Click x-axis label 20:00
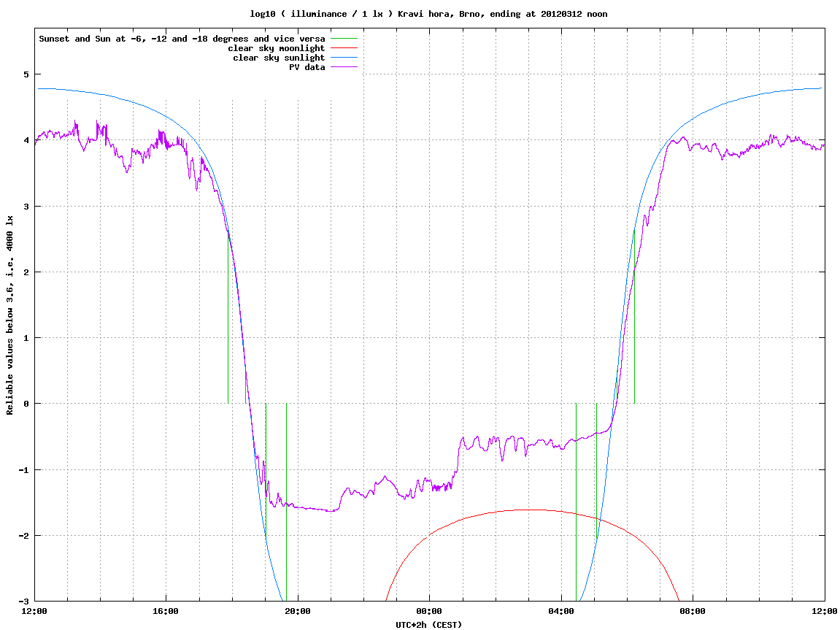 (298, 611)
